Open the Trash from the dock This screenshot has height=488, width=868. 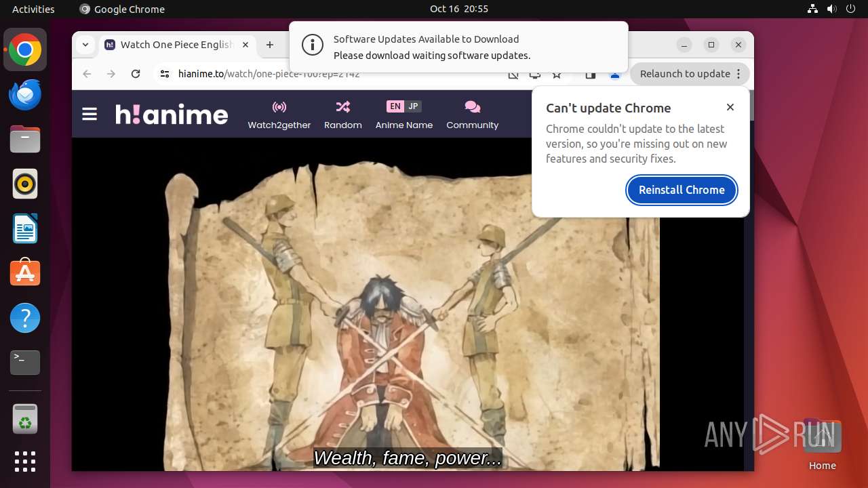(x=25, y=419)
